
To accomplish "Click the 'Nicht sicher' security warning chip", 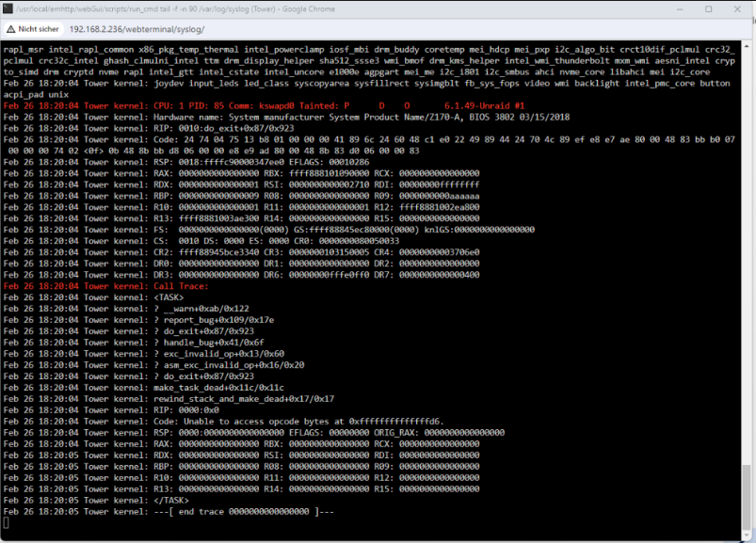I will [33, 29].
